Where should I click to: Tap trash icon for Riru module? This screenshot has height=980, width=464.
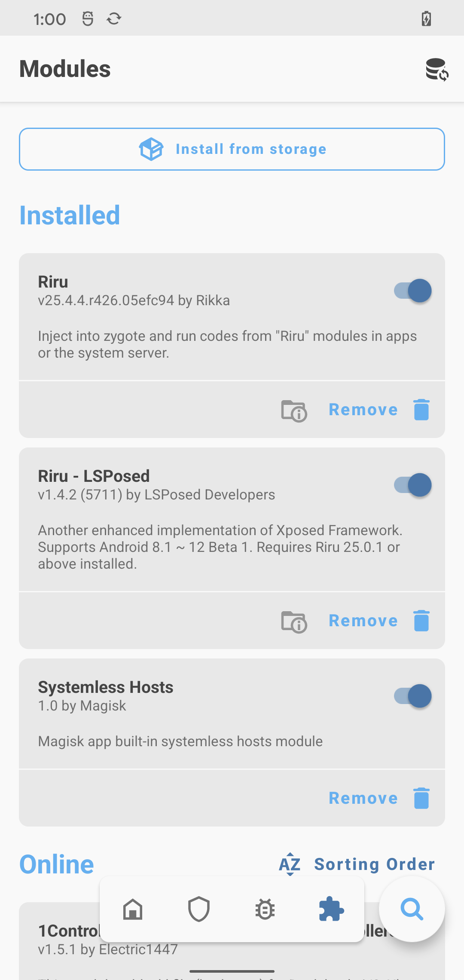click(421, 410)
